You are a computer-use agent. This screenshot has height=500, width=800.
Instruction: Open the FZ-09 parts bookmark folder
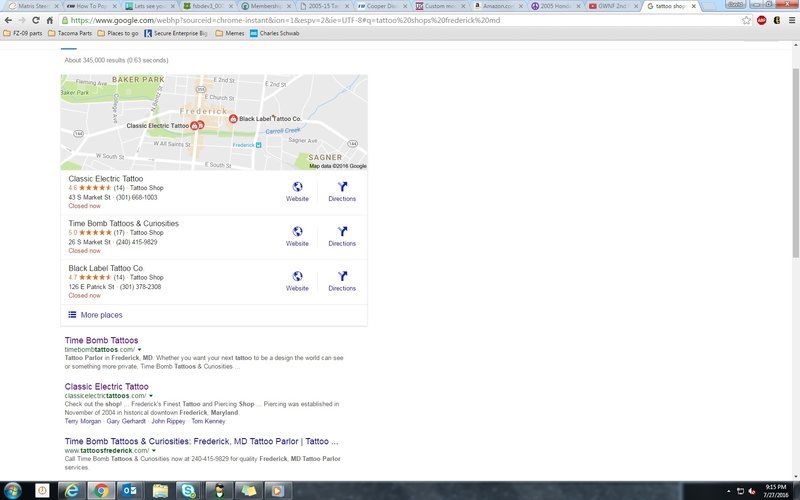(x=23, y=33)
